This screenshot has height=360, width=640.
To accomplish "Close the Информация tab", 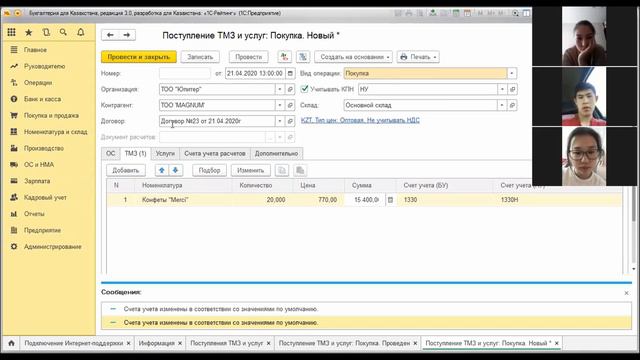I will [180, 343].
